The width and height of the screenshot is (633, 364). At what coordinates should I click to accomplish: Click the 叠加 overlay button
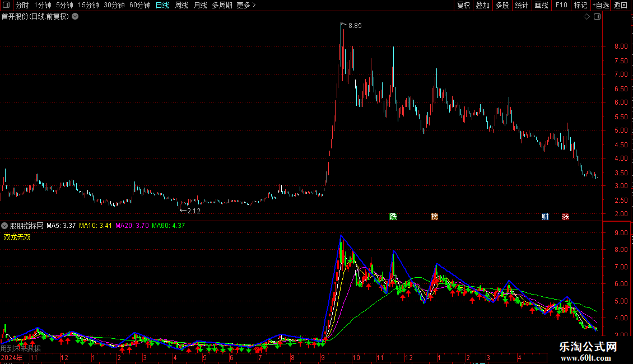click(483, 5)
